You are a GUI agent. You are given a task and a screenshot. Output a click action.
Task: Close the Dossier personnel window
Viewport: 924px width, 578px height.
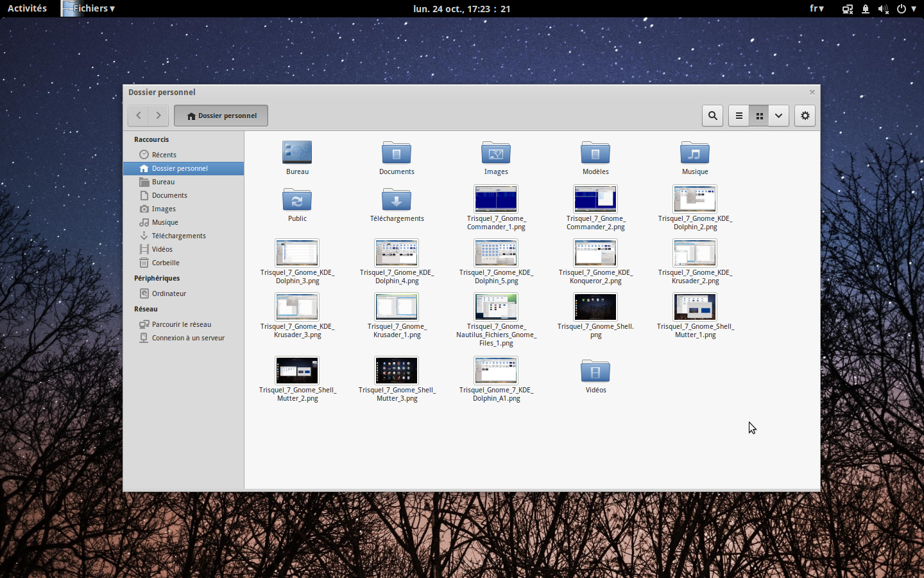[x=812, y=92]
